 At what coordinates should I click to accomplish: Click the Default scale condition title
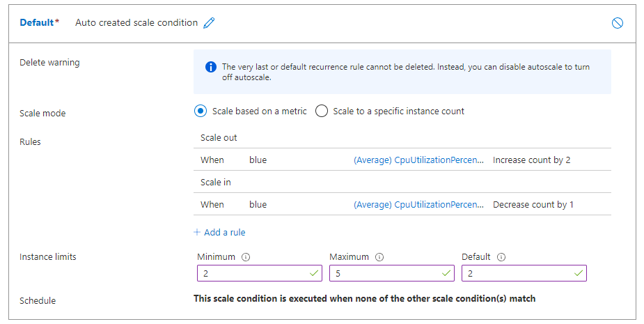37,22
